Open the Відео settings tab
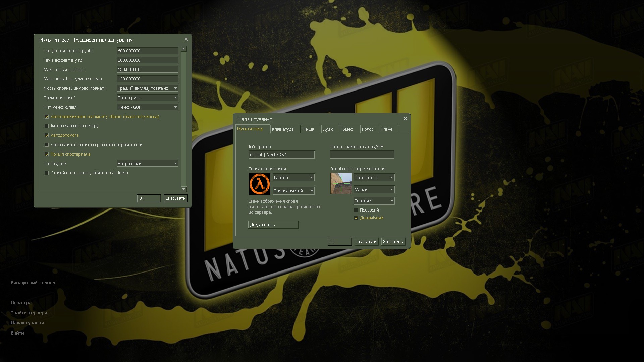Viewport: 644px width, 362px height. pos(347,129)
